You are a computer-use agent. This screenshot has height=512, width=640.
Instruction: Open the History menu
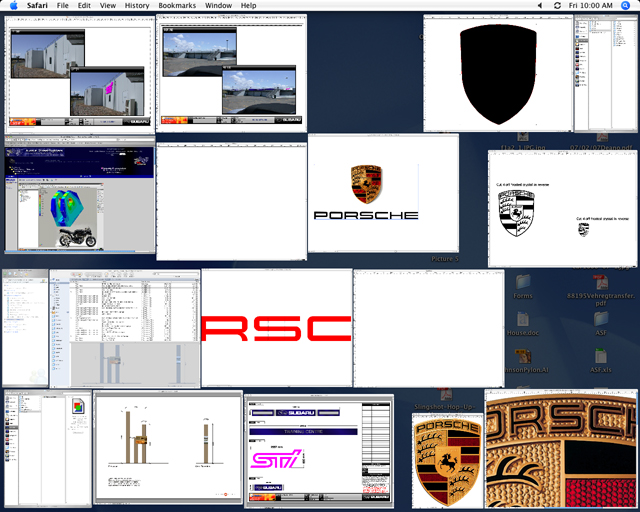point(137,5)
